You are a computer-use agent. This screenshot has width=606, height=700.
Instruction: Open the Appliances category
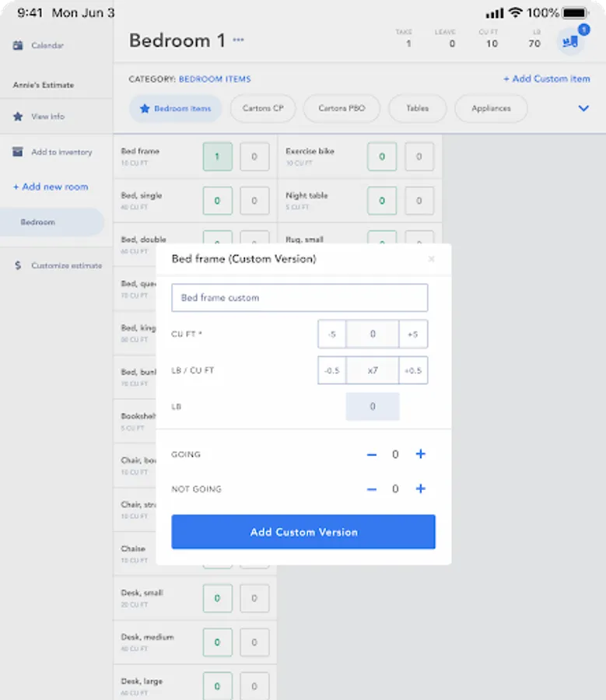tap(491, 108)
